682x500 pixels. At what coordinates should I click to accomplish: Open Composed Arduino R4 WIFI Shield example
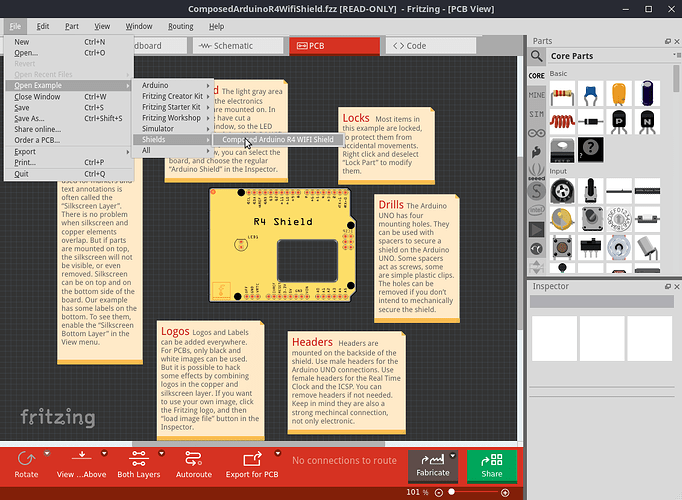(x=277, y=140)
